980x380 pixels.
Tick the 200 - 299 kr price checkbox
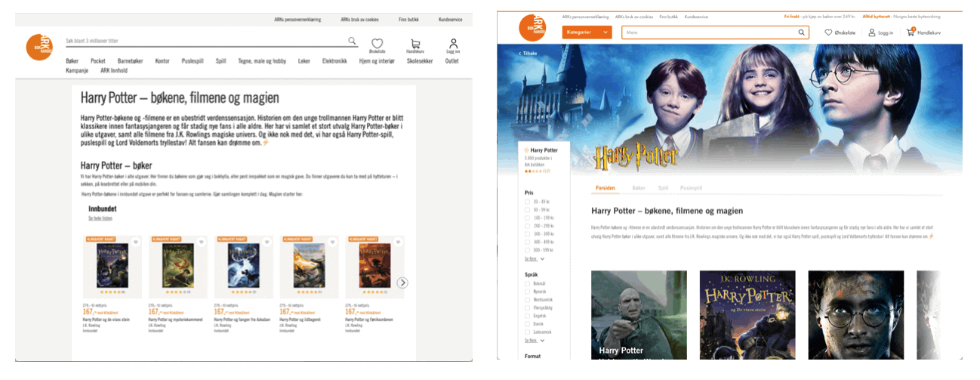pos(528,226)
